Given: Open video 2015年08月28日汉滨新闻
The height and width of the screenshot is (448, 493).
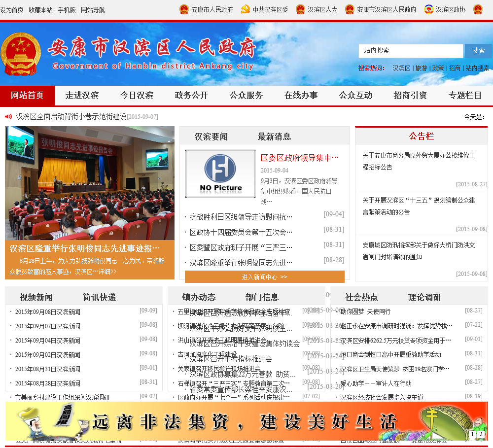Looking at the screenshot, I should (x=47, y=383).
